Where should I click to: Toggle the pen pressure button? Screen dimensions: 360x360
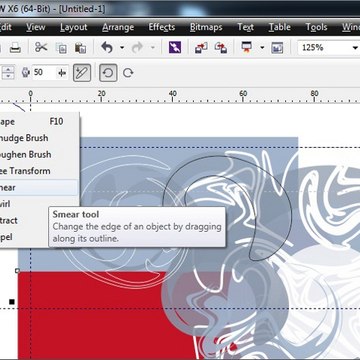[x=82, y=73]
